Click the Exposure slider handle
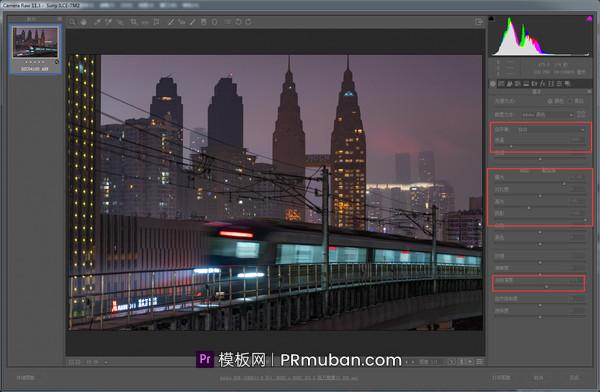The width and height of the screenshot is (600, 392). tap(564, 184)
